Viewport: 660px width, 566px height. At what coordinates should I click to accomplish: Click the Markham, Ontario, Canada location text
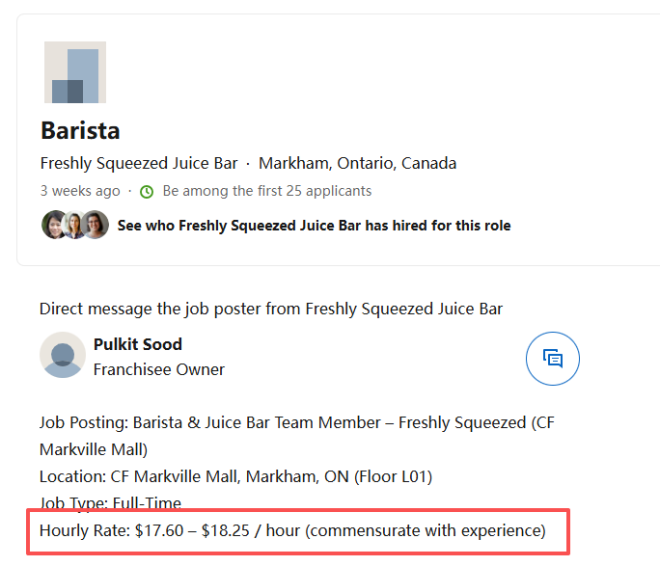[x=357, y=163]
